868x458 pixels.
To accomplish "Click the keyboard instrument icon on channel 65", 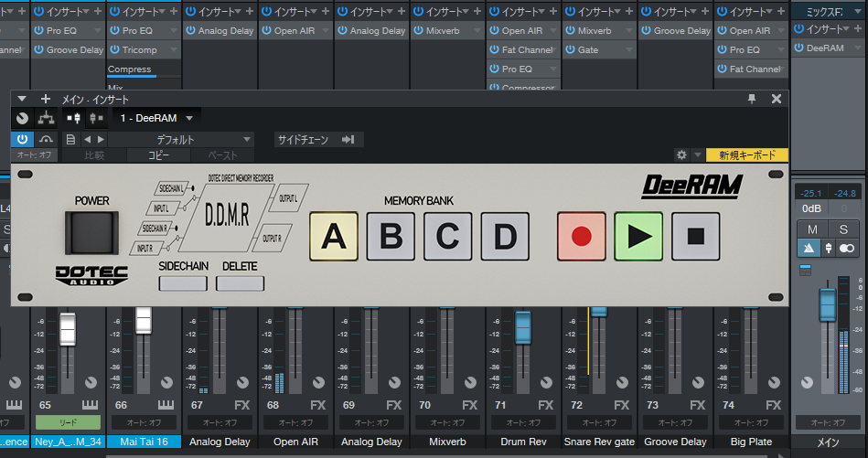I will (90, 405).
